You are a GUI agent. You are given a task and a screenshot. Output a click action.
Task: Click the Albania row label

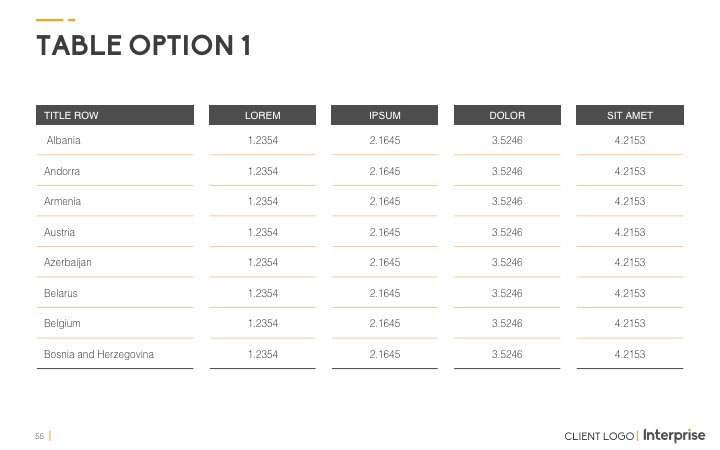click(x=64, y=141)
